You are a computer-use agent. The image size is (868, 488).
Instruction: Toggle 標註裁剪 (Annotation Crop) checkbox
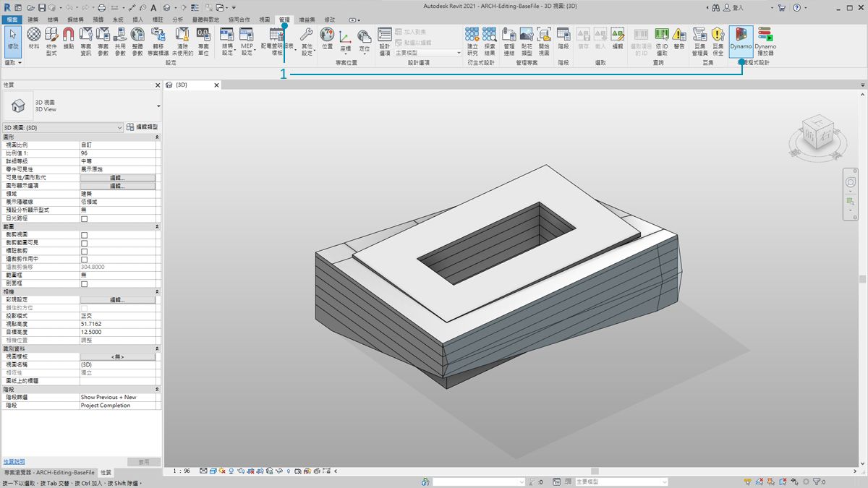[x=84, y=251]
